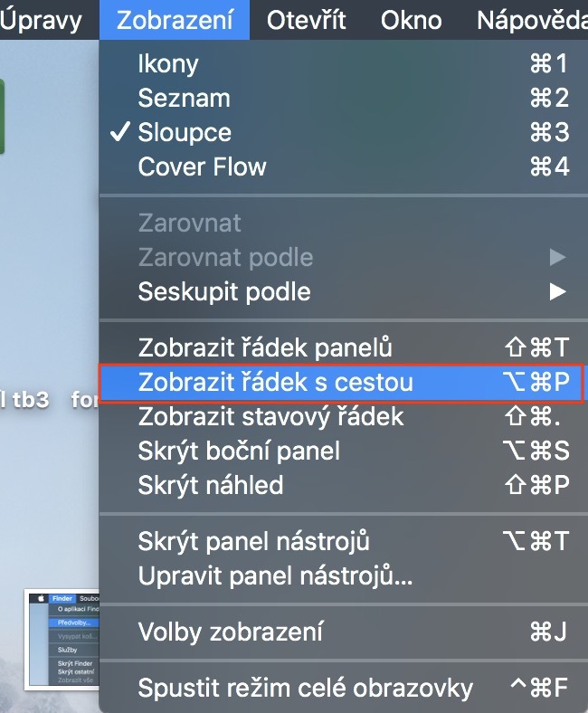Open Volby zobrazení options

(230, 632)
